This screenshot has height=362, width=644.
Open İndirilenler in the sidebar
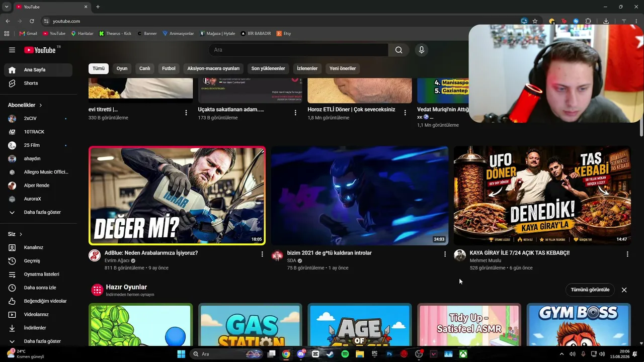tap(38, 328)
